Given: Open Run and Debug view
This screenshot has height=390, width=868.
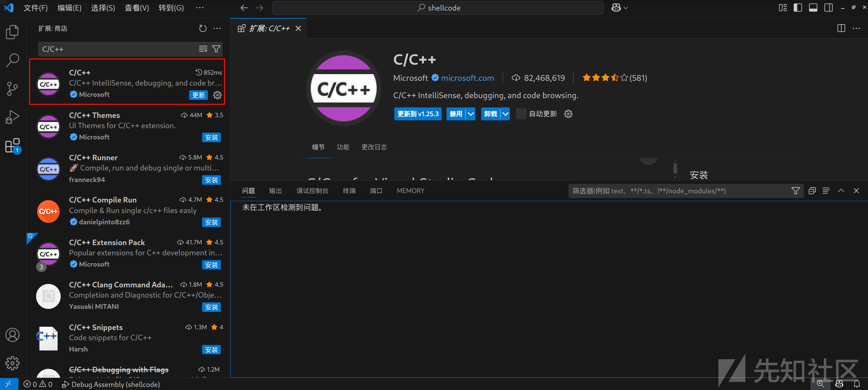Looking at the screenshot, I should pos(13,117).
